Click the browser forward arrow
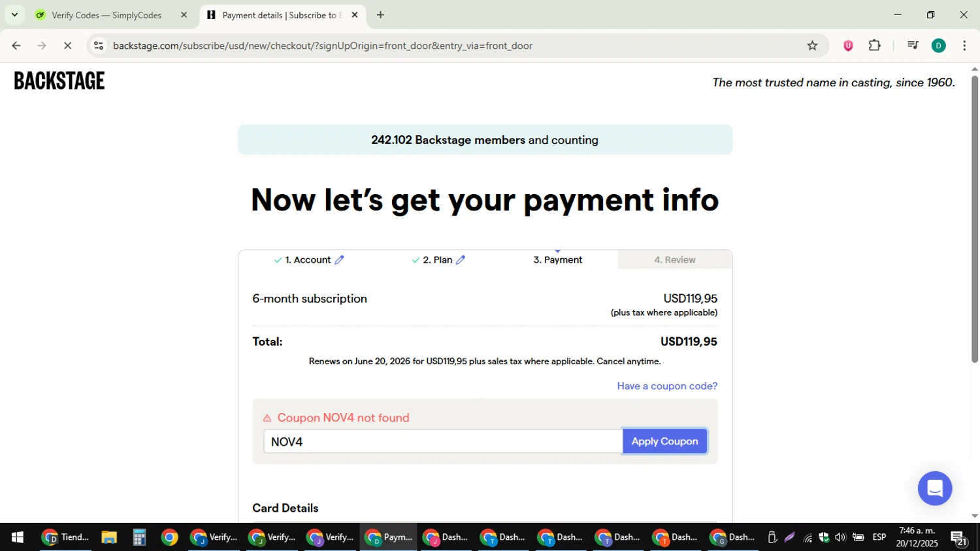980x551 pixels. pyautogui.click(x=42, y=46)
